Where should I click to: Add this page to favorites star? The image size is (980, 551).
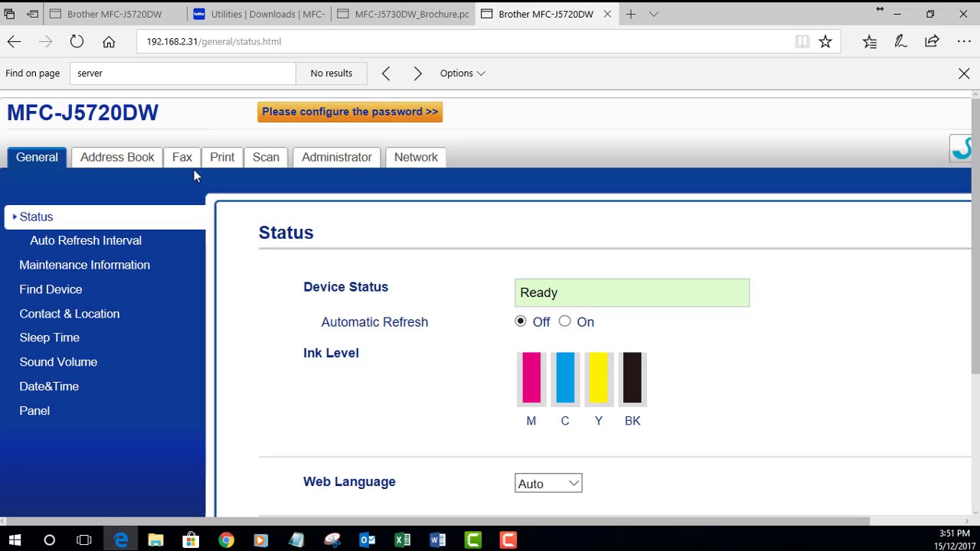point(825,41)
